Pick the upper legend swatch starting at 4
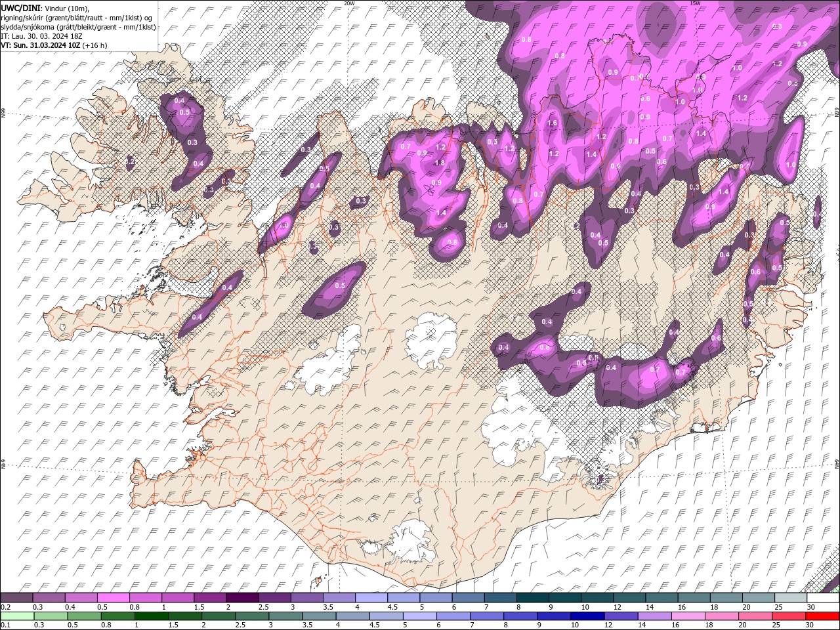840x630 pixels. click(x=371, y=598)
